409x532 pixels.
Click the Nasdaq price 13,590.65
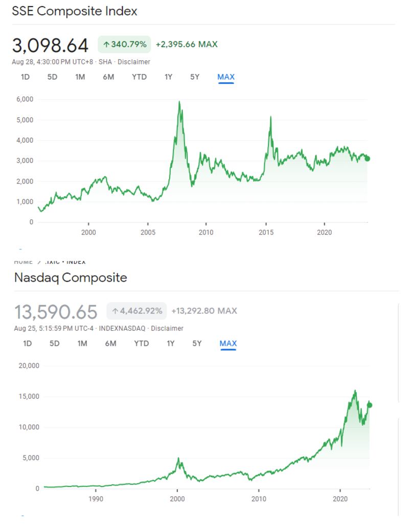pos(55,311)
